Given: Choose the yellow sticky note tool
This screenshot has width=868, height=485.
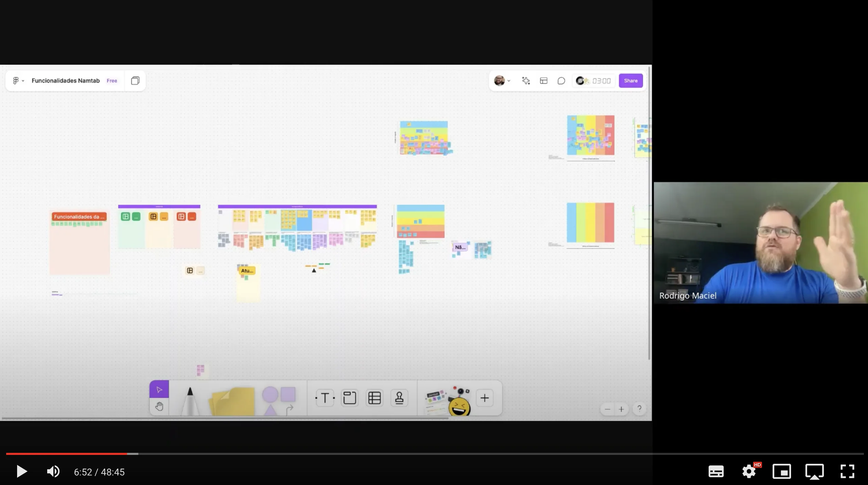Looking at the screenshot, I should pos(233,400).
